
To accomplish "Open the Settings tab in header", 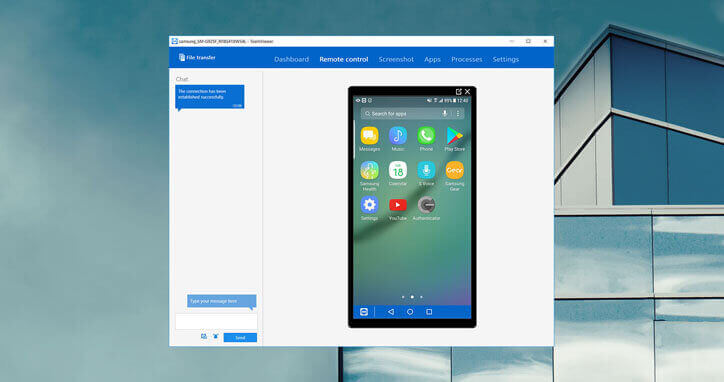I will (506, 59).
